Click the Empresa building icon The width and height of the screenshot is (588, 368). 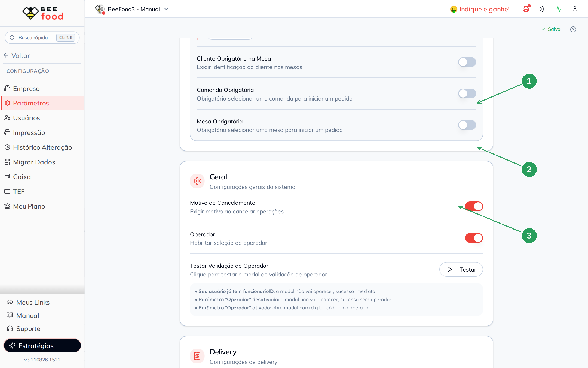[x=7, y=88]
